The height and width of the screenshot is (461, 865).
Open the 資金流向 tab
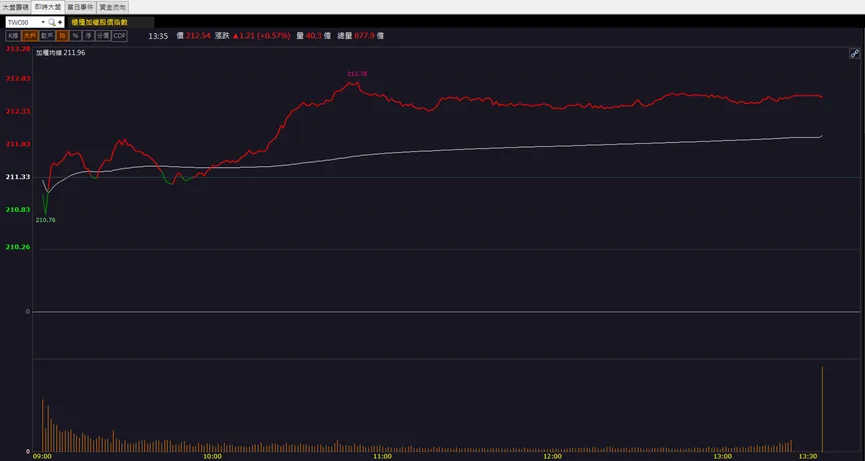coord(113,7)
